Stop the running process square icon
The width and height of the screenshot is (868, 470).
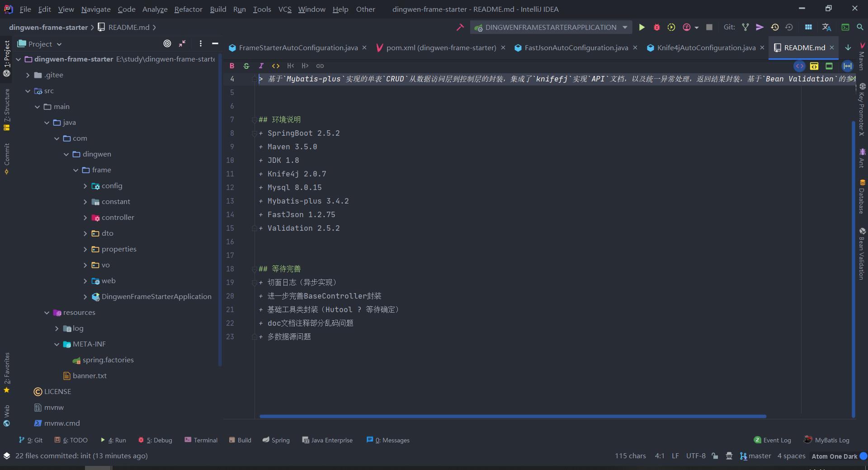709,27
